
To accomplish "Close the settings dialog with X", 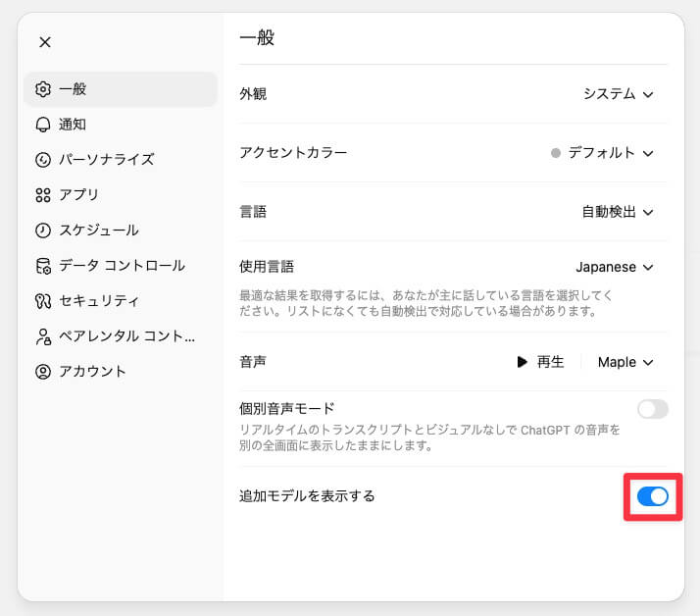I will click(45, 42).
